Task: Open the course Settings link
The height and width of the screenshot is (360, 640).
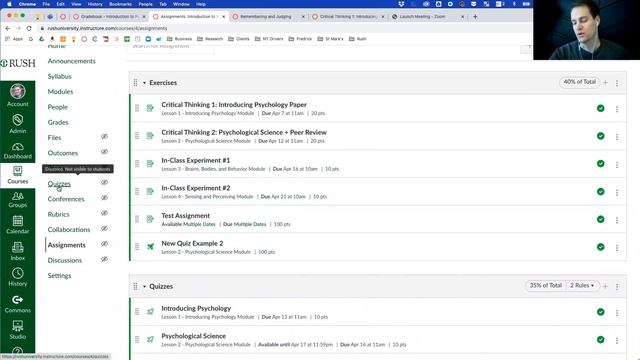Action: click(59, 276)
